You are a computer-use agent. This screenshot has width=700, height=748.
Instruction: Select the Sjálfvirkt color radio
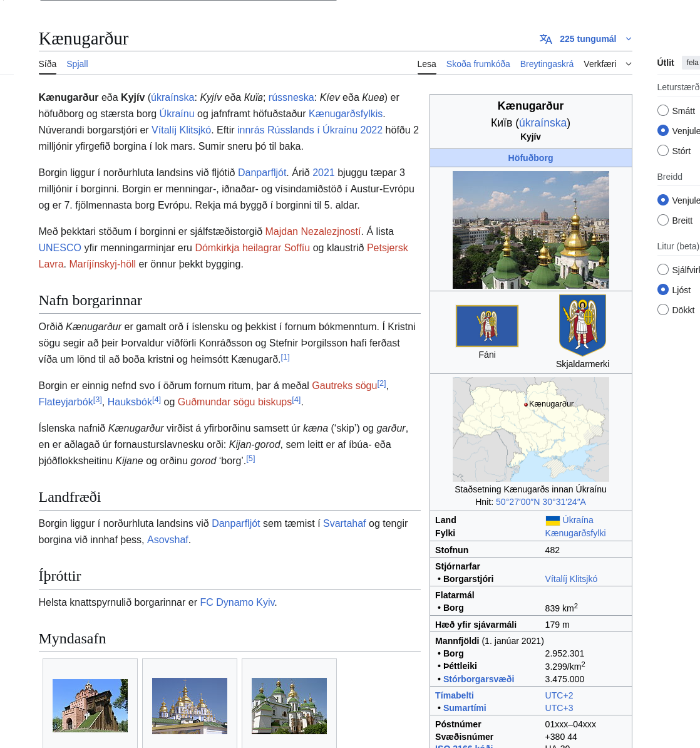click(x=663, y=270)
